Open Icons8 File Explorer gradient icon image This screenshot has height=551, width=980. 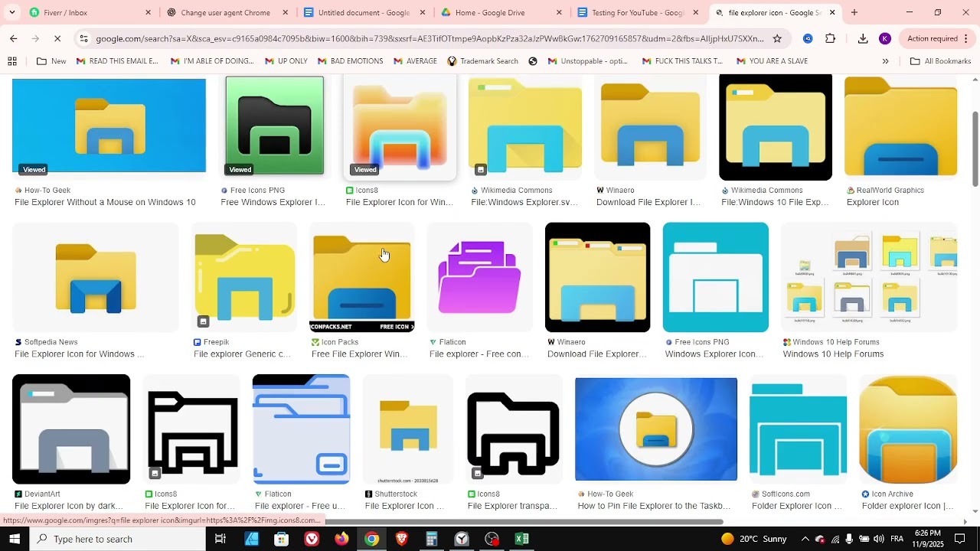click(400, 127)
